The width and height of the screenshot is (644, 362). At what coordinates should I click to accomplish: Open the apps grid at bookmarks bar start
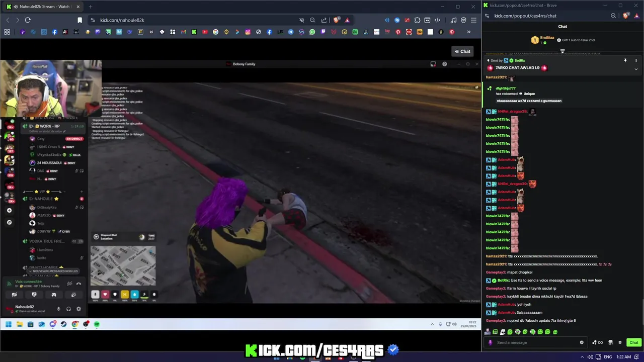(x=7, y=32)
